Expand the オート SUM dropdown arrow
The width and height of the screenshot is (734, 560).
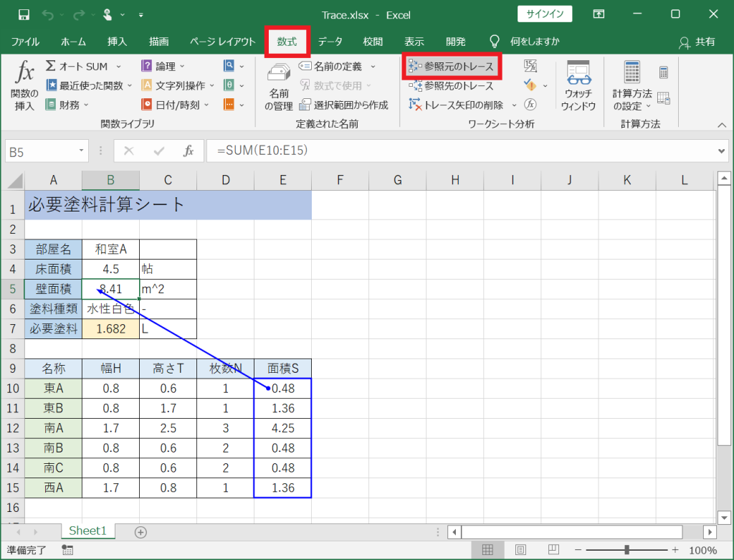pyautogui.click(x=118, y=67)
